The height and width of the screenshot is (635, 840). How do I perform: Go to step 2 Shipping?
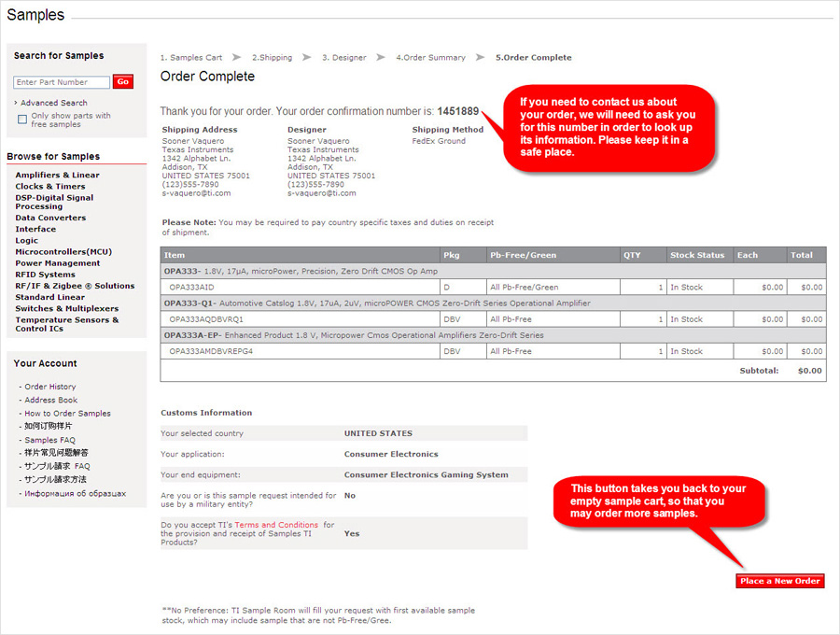point(272,58)
